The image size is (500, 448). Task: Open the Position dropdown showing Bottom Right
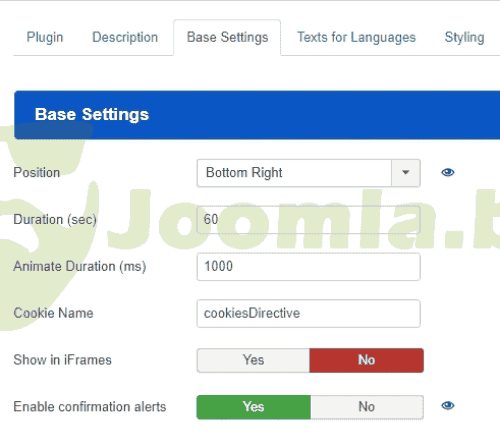point(308,173)
